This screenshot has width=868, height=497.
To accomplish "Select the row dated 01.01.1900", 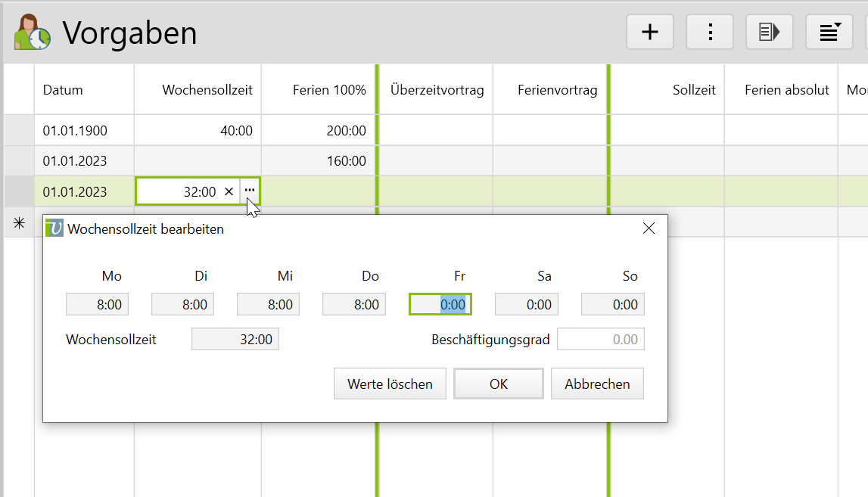I will coord(76,131).
